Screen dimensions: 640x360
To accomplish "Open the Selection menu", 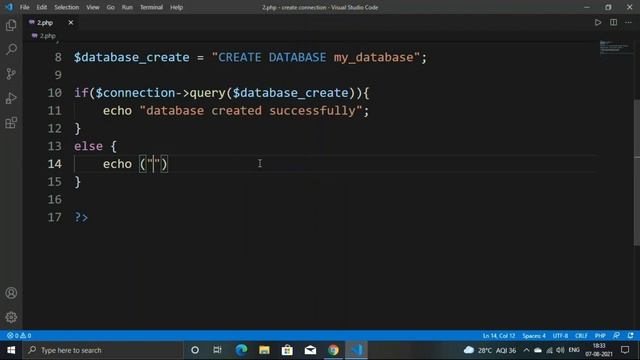I will tap(67, 7).
